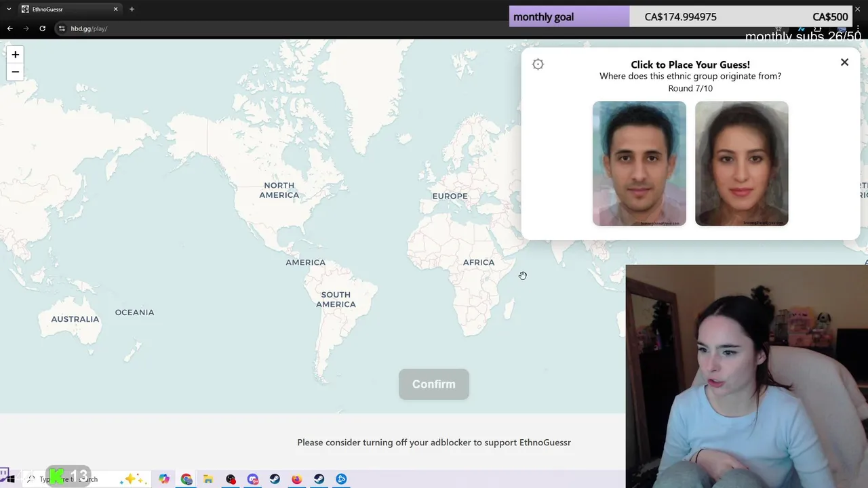Screen dimensions: 868x488
Task: Click the AUSTRALIA map label
Action: (75, 319)
